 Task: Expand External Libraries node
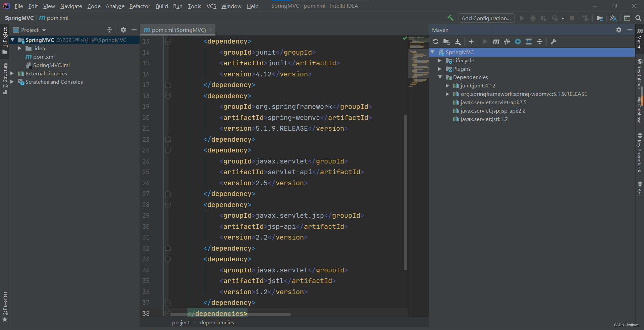[x=12, y=73]
